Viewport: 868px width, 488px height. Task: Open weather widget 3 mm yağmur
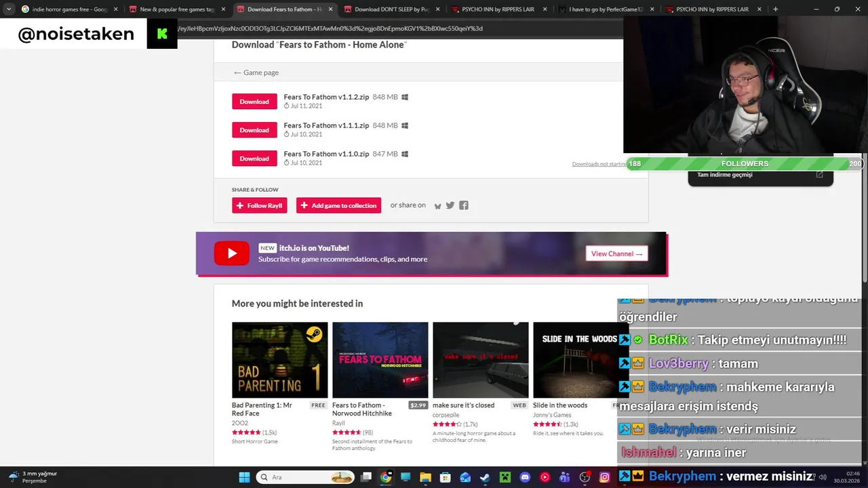click(x=33, y=477)
